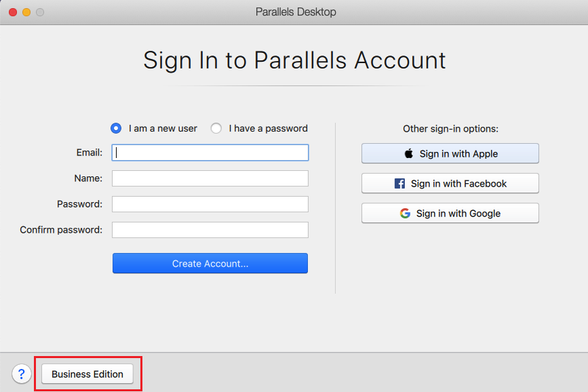Switch to Business Edition
This screenshot has height=392, width=588.
click(x=87, y=374)
